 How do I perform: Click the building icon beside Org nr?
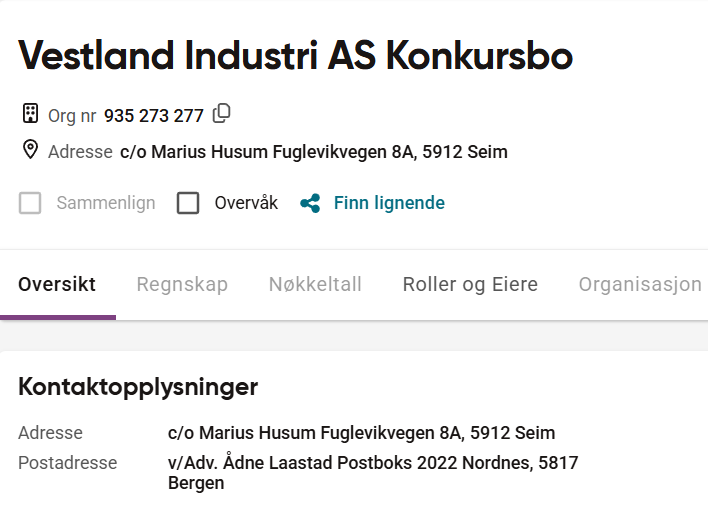pos(30,114)
